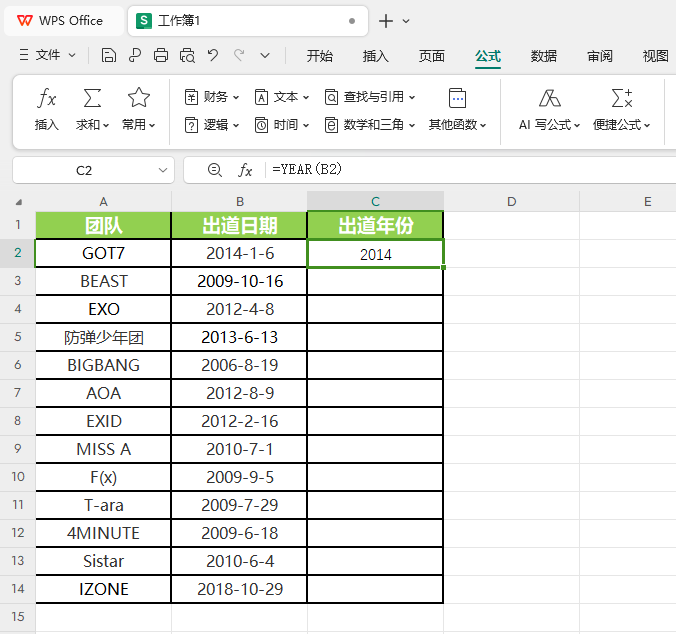Click the common functions star icon
676x634 pixels.
pos(138,97)
